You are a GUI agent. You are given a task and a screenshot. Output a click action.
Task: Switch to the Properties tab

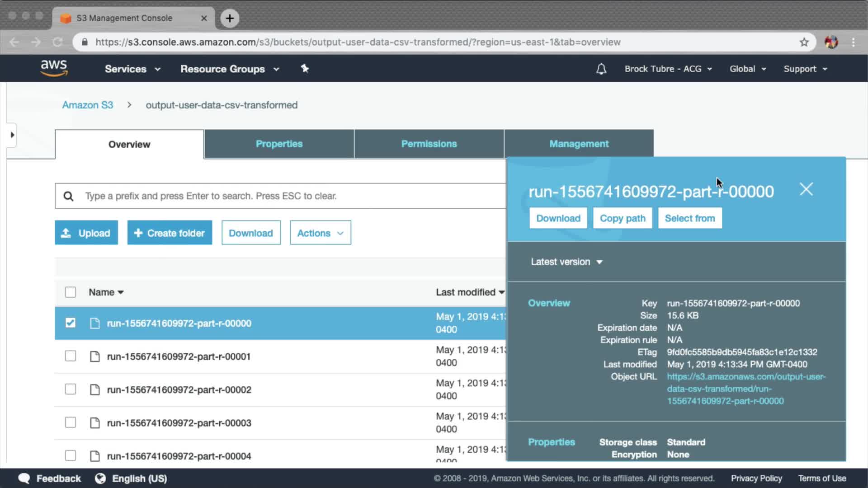coord(279,144)
